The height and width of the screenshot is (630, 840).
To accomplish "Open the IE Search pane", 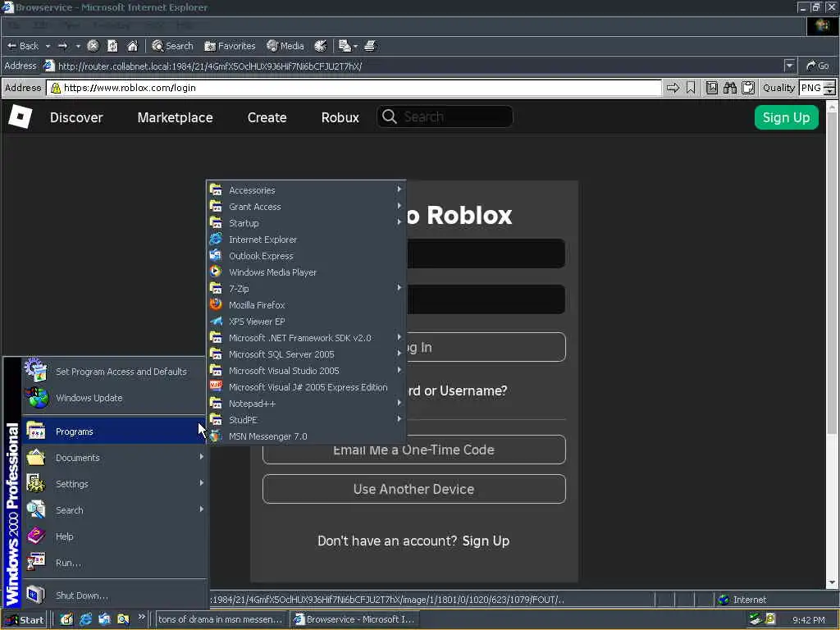I will 172,46.
